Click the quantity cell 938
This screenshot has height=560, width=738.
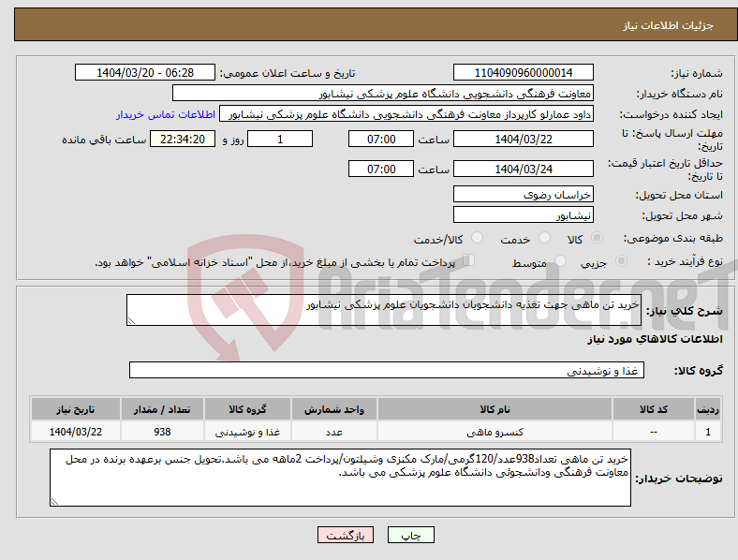click(x=162, y=432)
